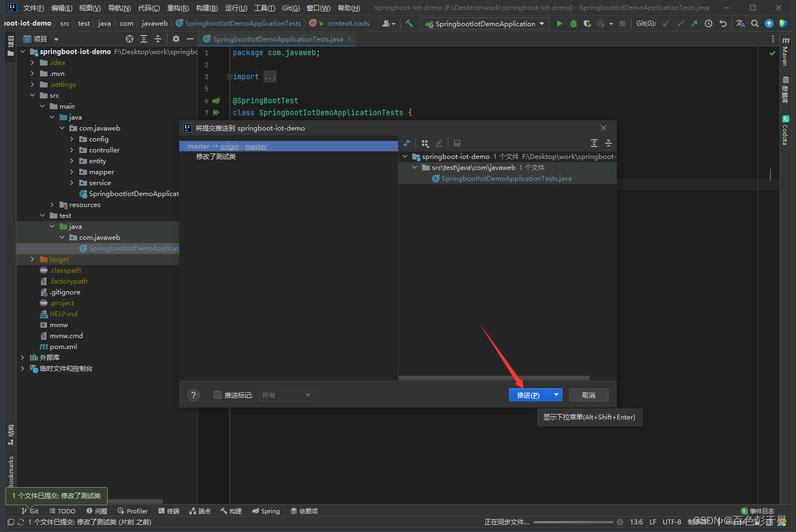Open the TODO tool window tab
The height and width of the screenshot is (532, 796).
coord(62,511)
